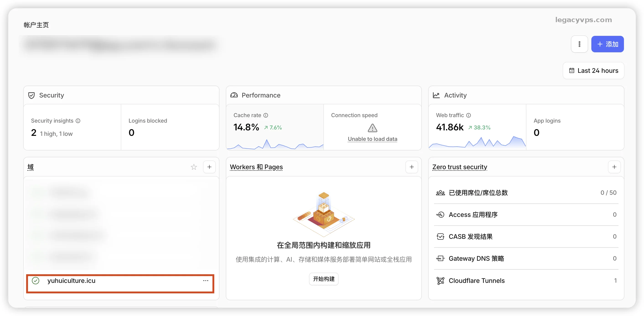Viewport: 644px width, 316px height.
Task: Open three-dot menu for yuhuiculture.icu
Action: pyautogui.click(x=206, y=280)
